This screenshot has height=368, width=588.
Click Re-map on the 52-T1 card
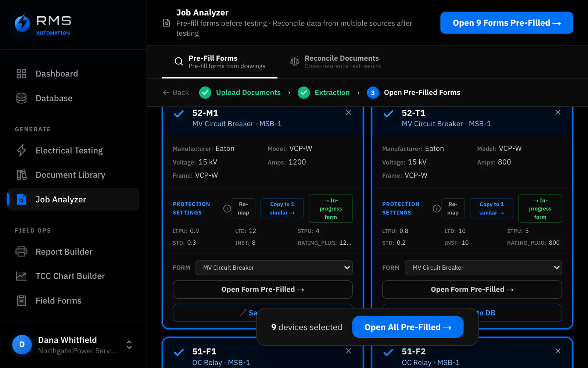(453, 208)
